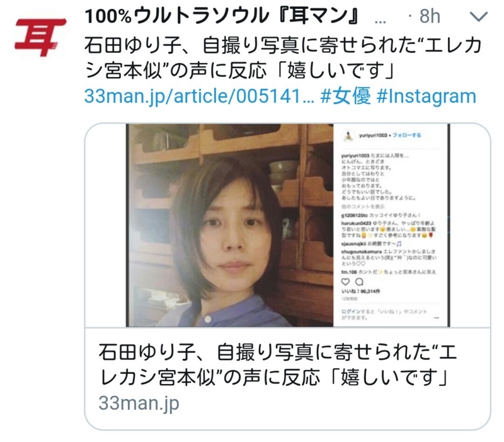The image size is (504, 442).
Task: Click the tweet body headline text
Action: tap(283, 58)
